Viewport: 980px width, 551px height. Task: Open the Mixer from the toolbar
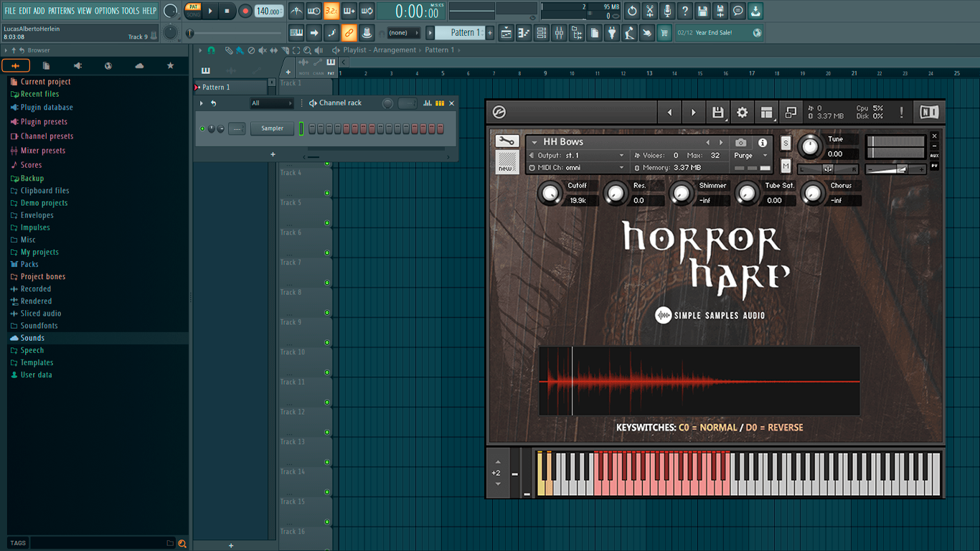click(x=559, y=32)
